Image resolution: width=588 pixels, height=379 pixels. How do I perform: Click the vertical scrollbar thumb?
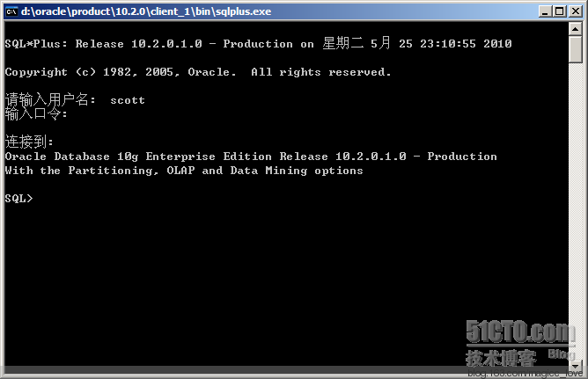point(576,49)
